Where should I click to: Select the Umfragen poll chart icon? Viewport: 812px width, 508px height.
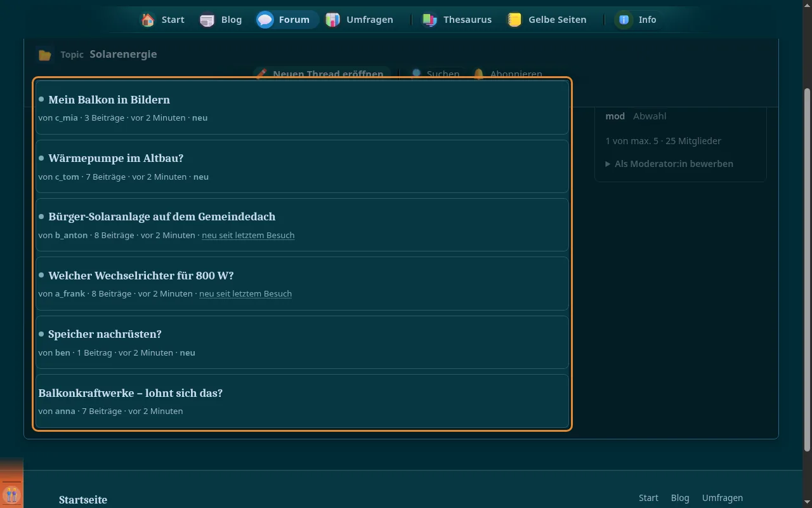(x=332, y=20)
